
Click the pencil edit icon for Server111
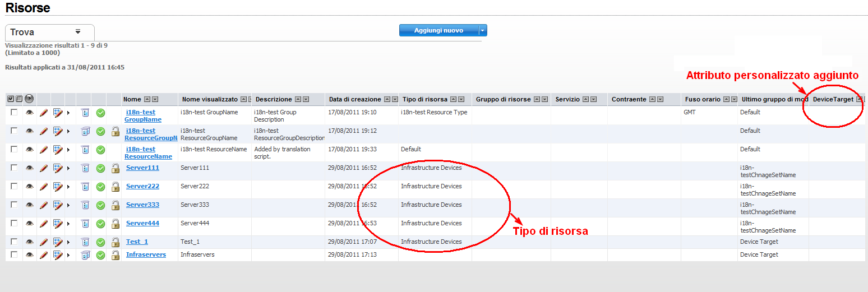(44, 168)
